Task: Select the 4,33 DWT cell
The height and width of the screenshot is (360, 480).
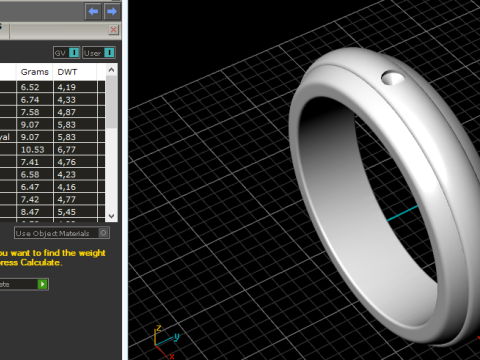Action: tap(75, 100)
